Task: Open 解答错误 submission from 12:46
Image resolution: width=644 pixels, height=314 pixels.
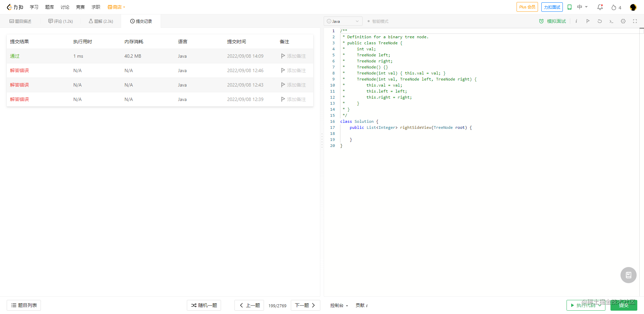Action: tap(19, 70)
